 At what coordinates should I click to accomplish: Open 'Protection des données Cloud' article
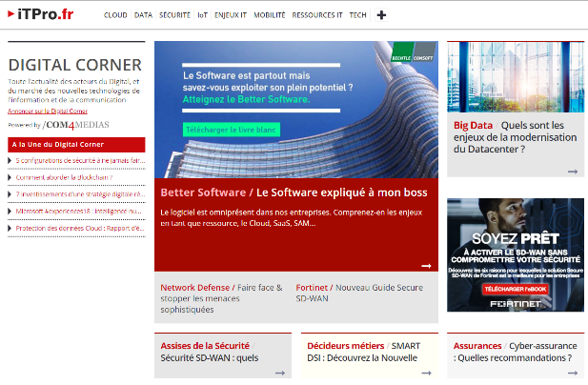click(80, 228)
